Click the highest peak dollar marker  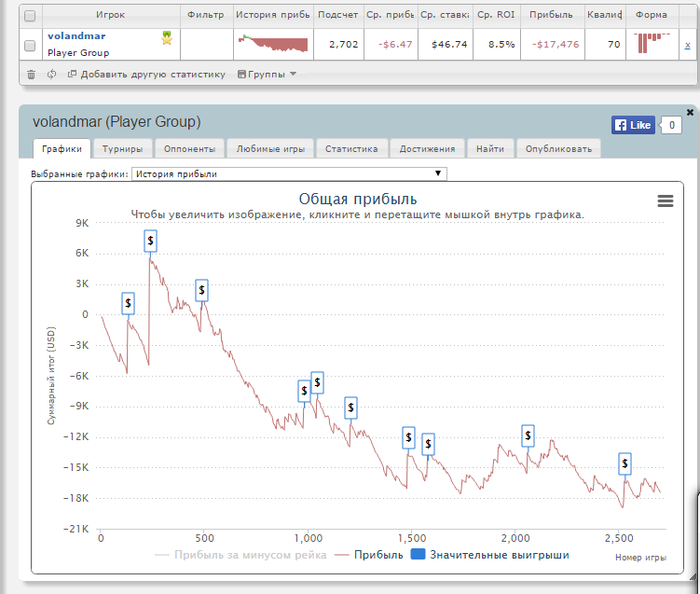coord(150,240)
